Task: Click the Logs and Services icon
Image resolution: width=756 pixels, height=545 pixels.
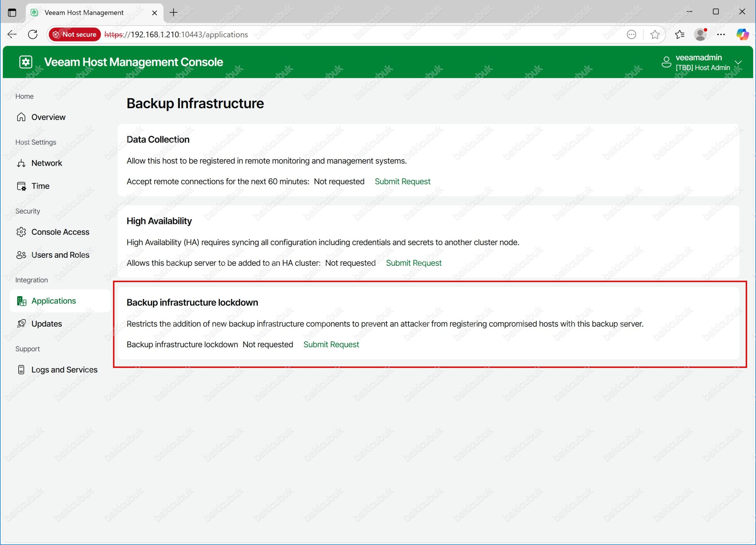Action: pyautogui.click(x=21, y=369)
